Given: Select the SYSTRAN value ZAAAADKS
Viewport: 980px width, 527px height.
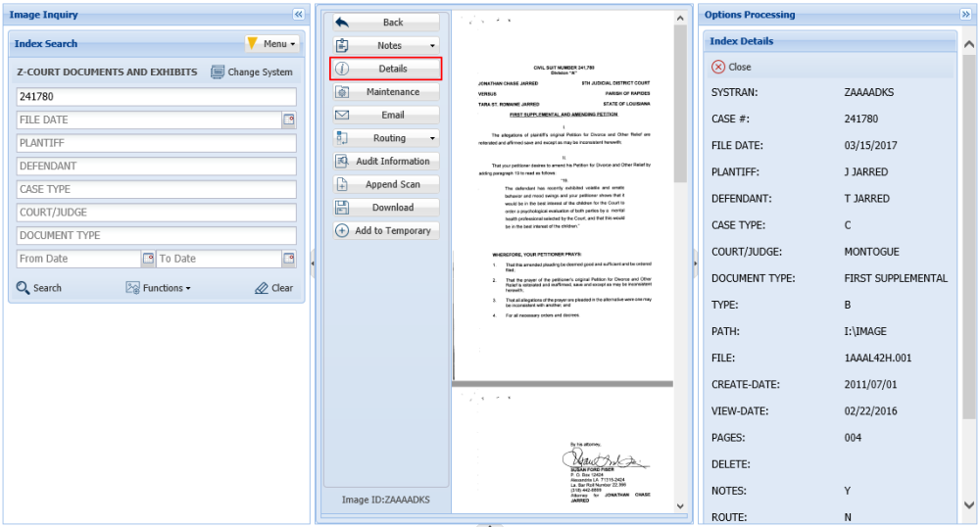Looking at the screenshot, I should [x=868, y=92].
